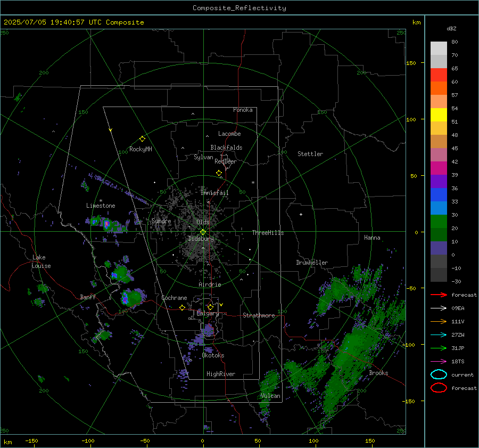
Task: Click the Lake Louise label
Action: (x=41, y=262)
